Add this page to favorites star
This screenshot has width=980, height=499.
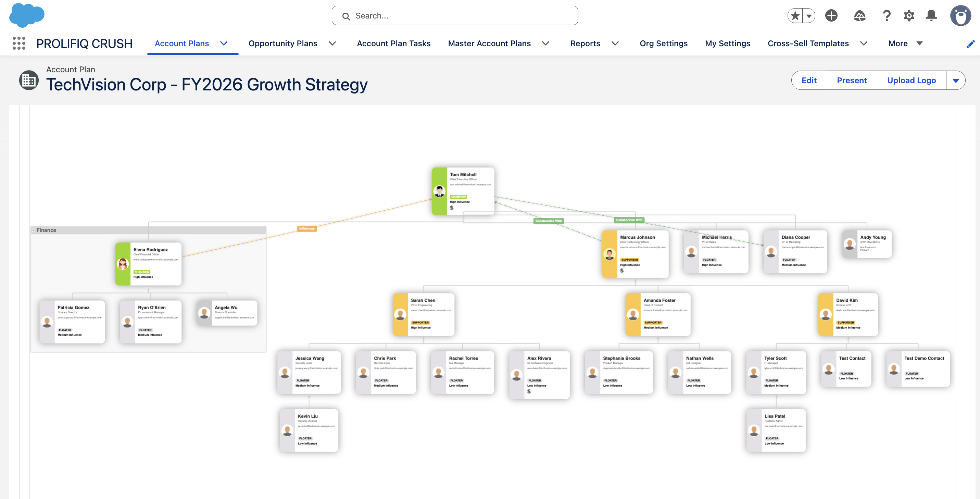795,16
